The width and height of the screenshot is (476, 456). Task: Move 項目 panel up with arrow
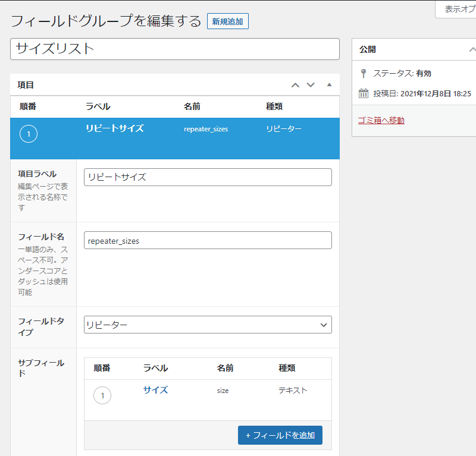coord(295,85)
